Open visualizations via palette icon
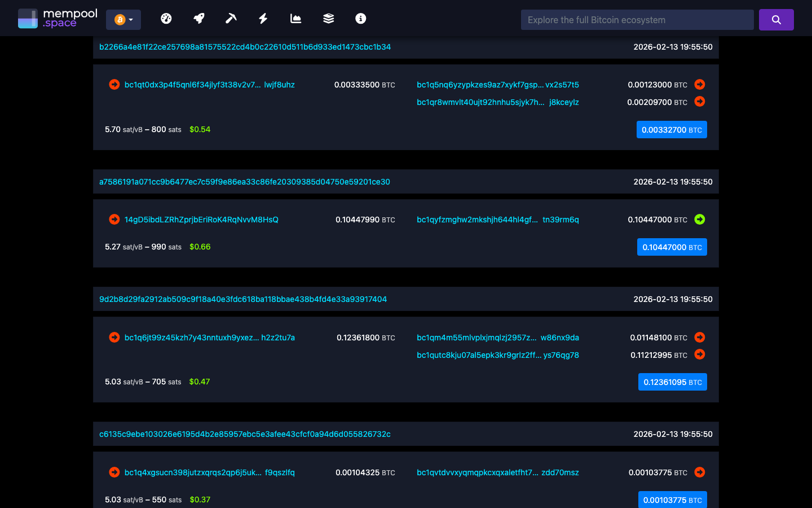 166,18
